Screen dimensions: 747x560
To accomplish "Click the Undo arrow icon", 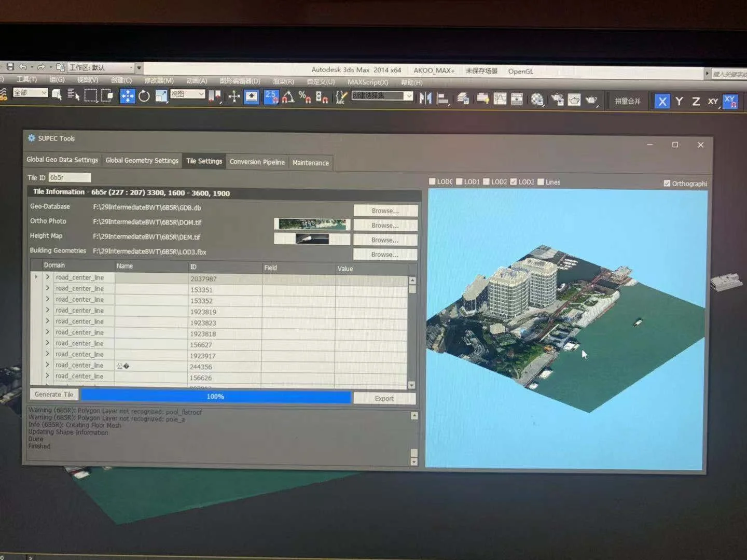I will 22,67.
